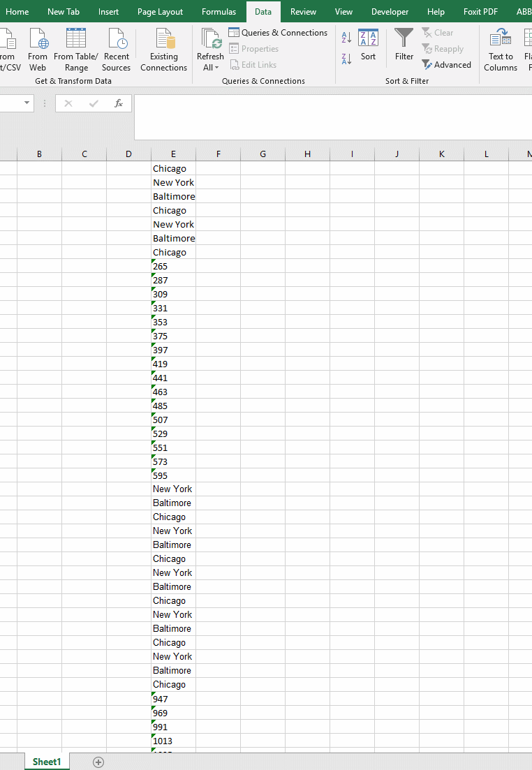Select column H header

point(307,154)
